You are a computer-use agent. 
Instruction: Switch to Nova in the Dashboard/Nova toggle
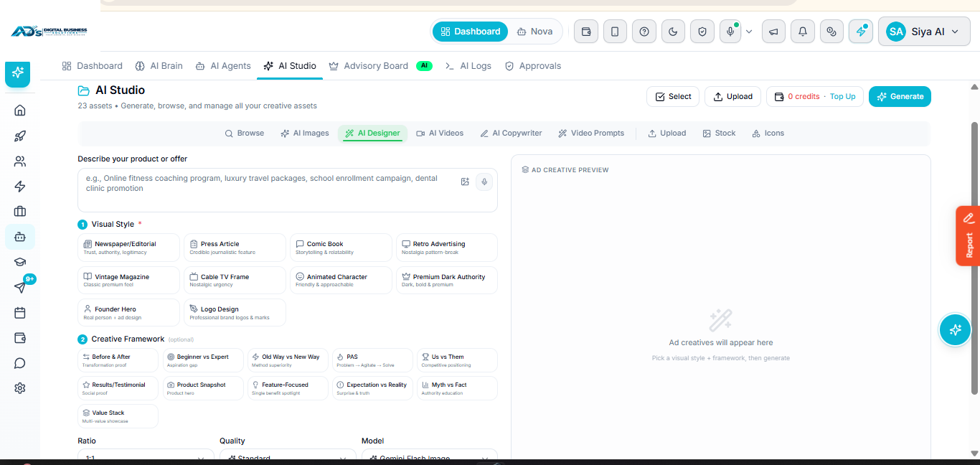534,32
